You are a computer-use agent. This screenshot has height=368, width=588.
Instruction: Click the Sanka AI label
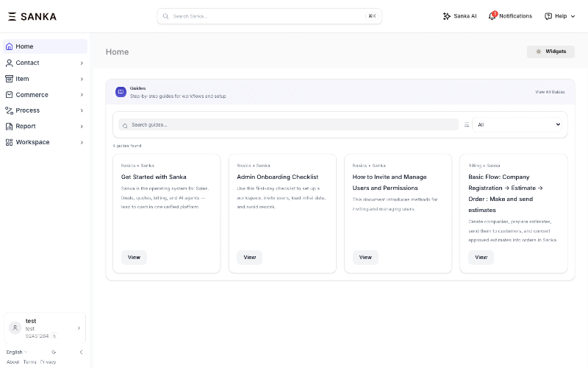[x=465, y=16]
